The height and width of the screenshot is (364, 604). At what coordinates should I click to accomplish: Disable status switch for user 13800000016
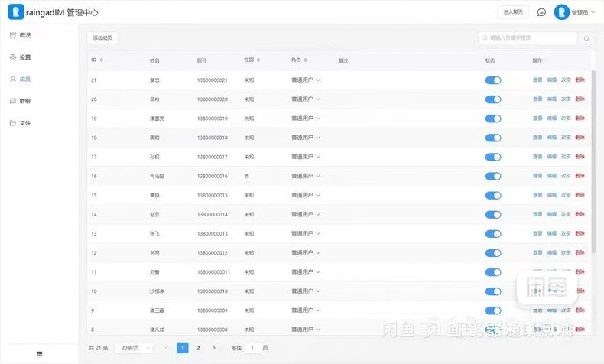tap(493, 176)
